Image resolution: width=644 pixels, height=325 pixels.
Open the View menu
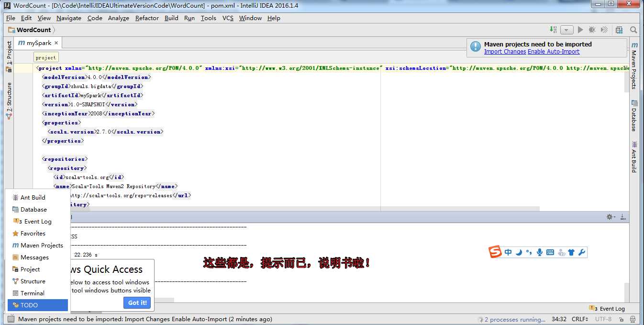tap(44, 18)
